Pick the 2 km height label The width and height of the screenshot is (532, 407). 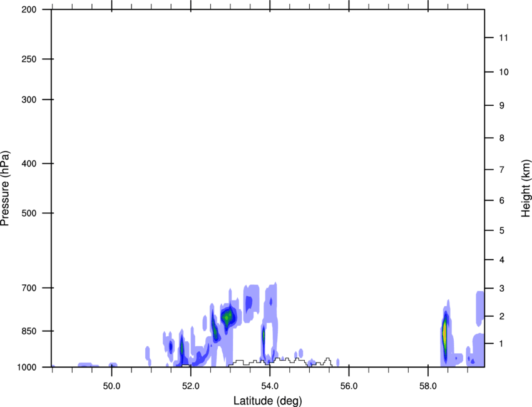coord(502,316)
